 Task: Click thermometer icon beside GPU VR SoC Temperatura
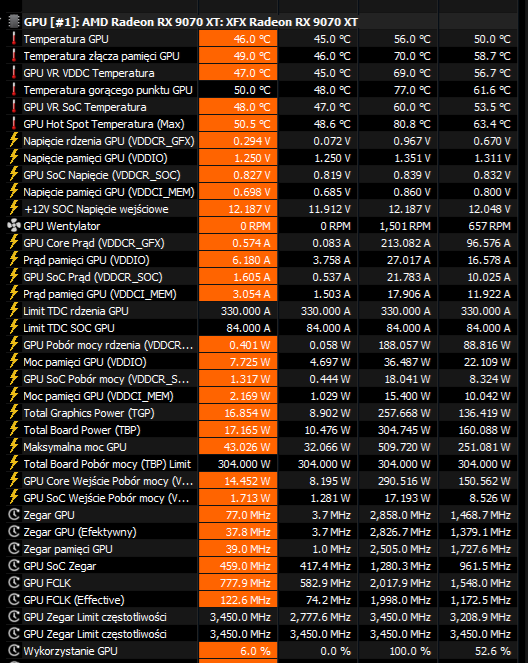14,107
